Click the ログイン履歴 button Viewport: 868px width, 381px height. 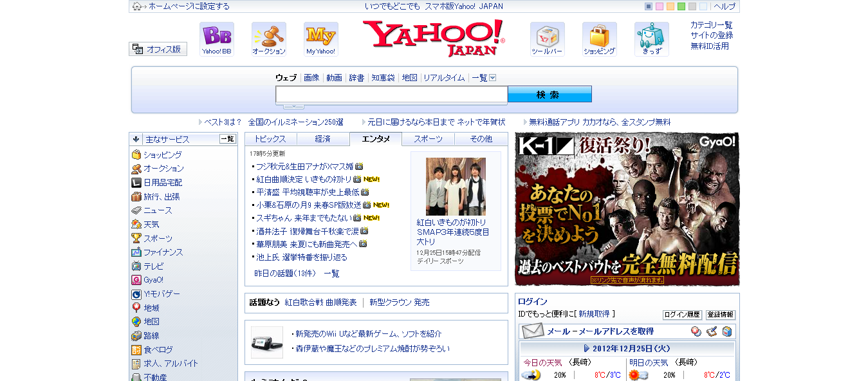click(682, 315)
